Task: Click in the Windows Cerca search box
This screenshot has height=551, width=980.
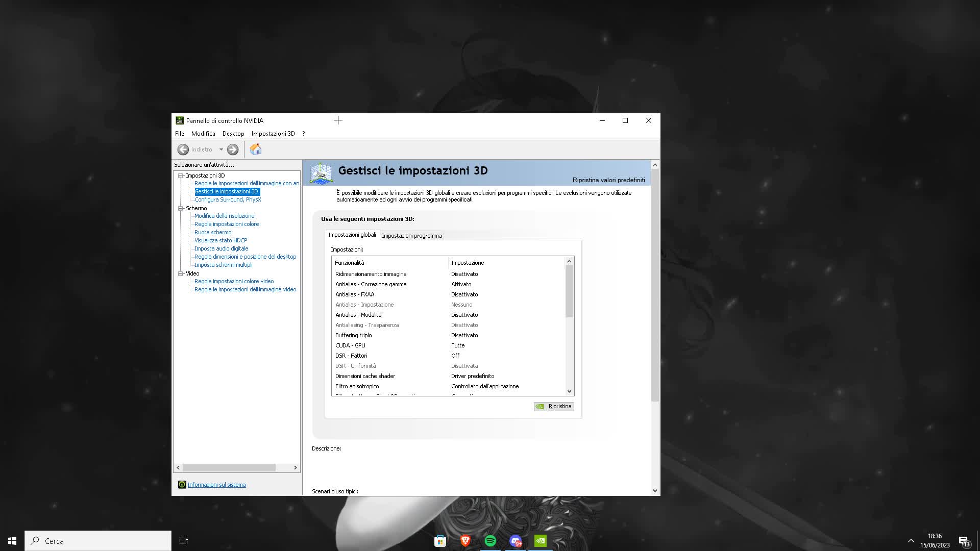Action: [98, 541]
